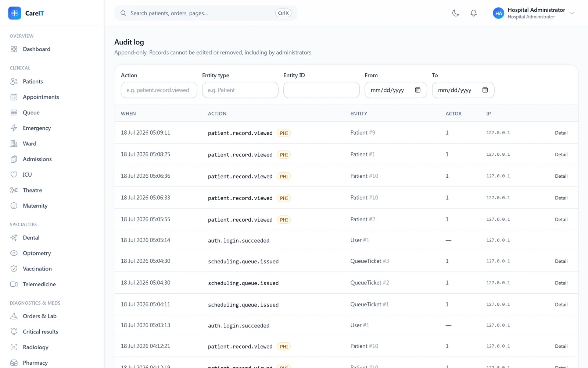
Task: View Detail of QueueTicket #1 entry
Action: click(x=561, y=305)
